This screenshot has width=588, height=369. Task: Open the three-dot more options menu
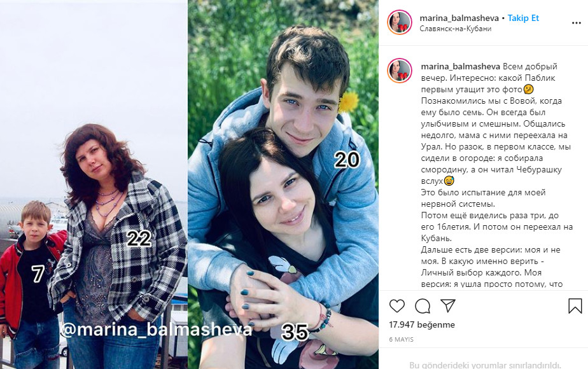click(577, 23)
